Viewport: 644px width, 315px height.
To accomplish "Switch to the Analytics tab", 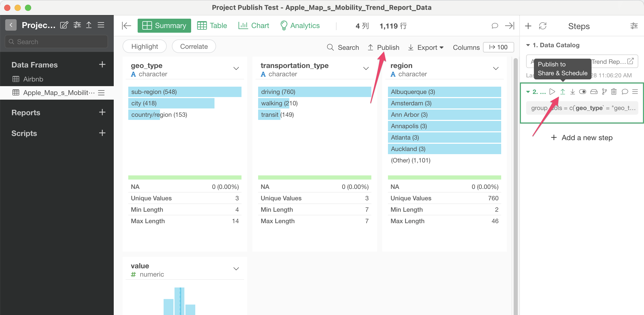I will click(x=300, y=26).
